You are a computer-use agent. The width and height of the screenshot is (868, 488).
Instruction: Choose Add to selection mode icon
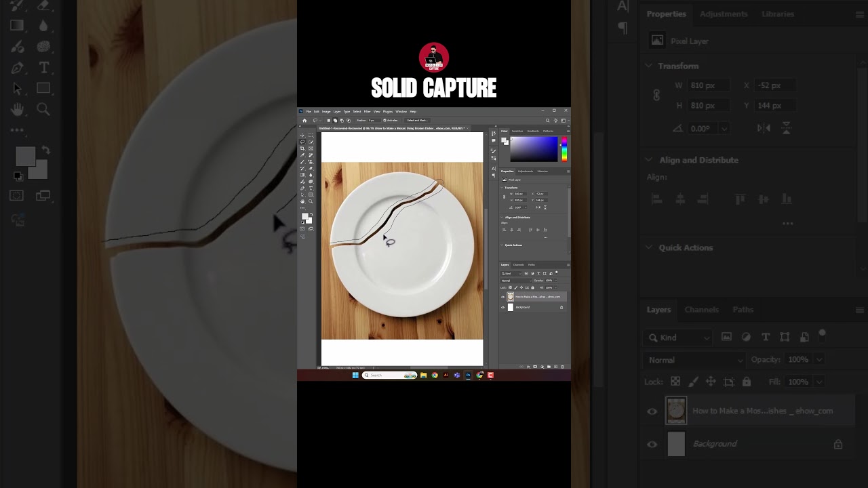pyautogui.click(x=335, y=121)
